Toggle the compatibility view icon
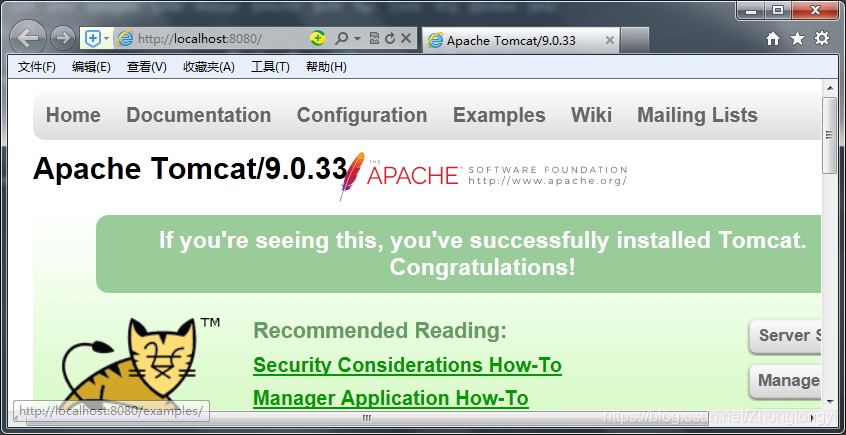This screenshot has width=846, height=435. [374, 38]
